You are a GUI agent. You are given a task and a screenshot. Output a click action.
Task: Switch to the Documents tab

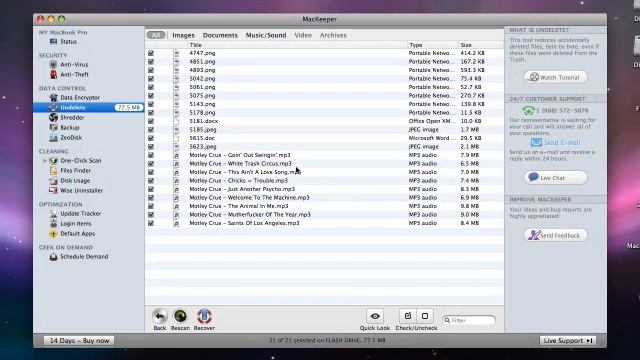tap(220, 36)
